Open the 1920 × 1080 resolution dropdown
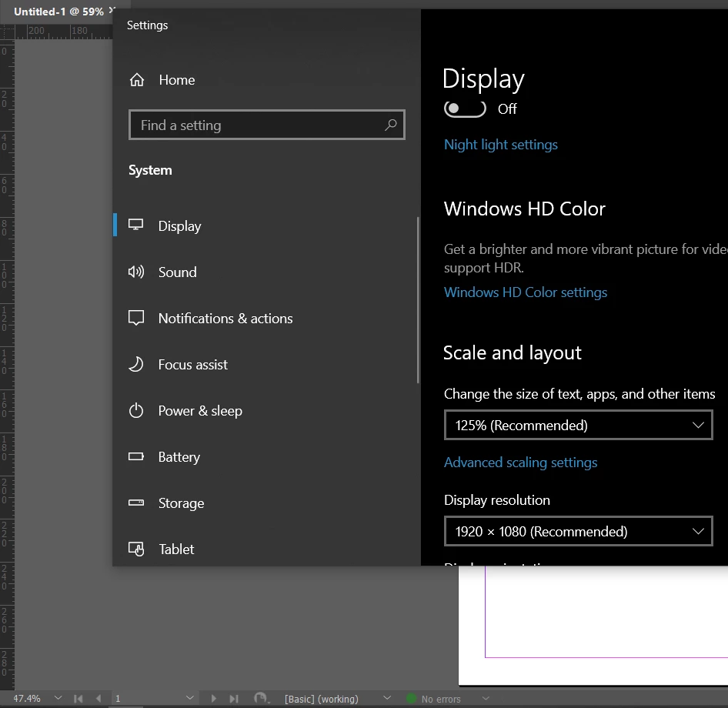The width and height of the screenshot is (728, 708). click(578, 531)
